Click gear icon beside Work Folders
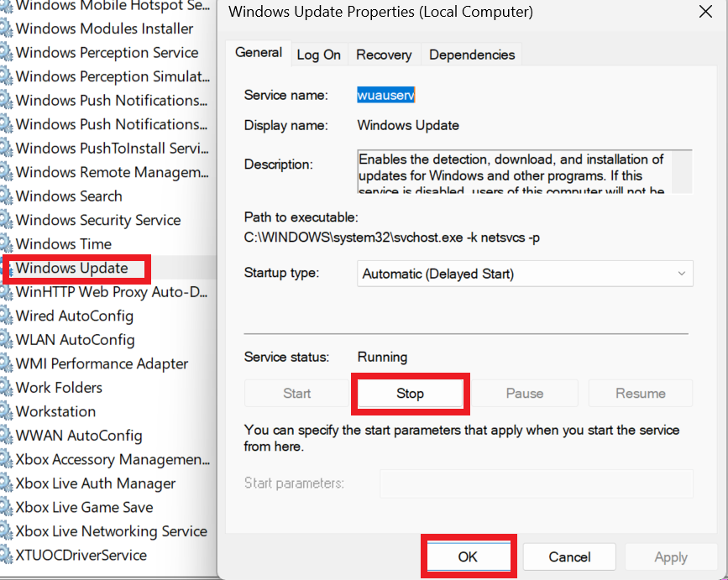Viewport: 728px width, 580px height. point(6,388)
